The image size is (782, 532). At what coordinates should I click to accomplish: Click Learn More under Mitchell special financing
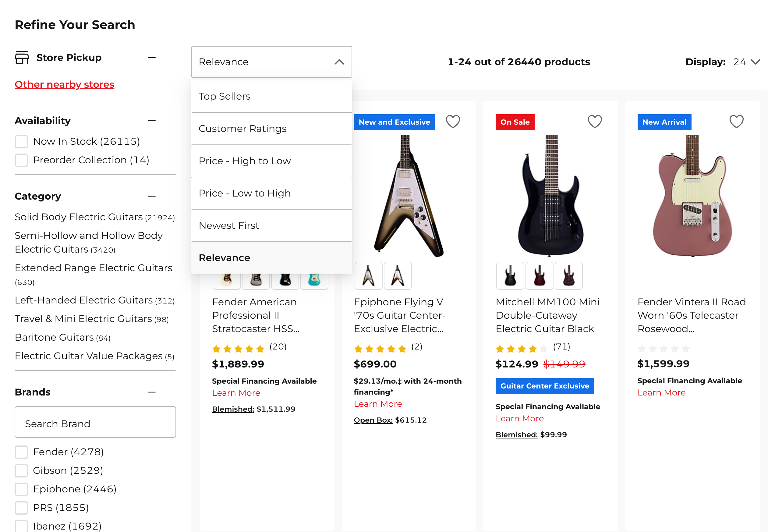click(519, 418)
